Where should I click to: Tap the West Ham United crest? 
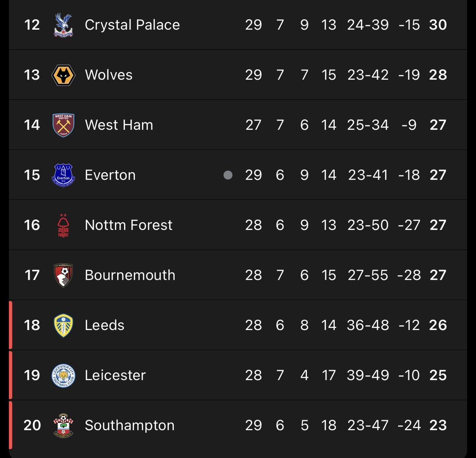pos(63,125)
